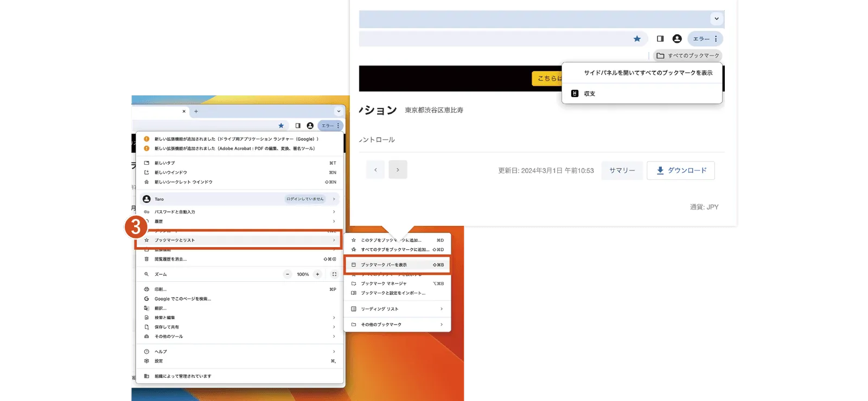Select 印刷... menu item

pos(240,289)
